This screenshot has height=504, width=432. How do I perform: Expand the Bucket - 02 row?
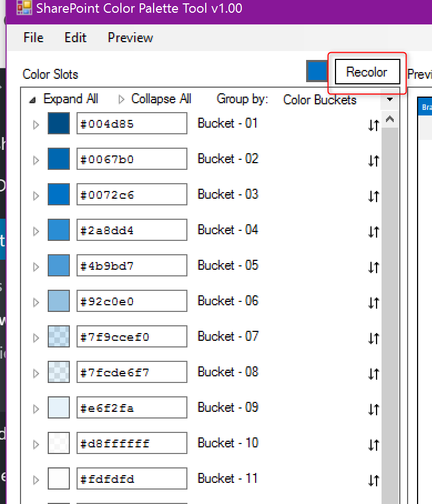(x=36, y=160)
